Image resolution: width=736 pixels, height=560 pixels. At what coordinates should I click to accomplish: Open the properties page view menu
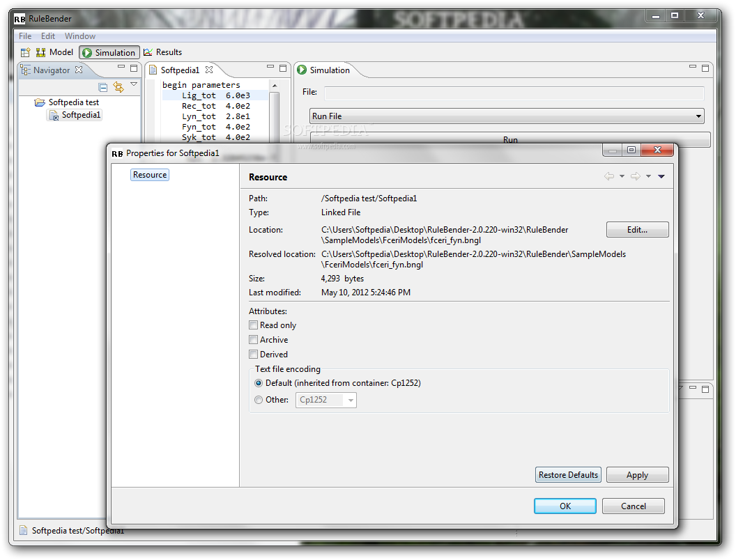click(661, 176)
